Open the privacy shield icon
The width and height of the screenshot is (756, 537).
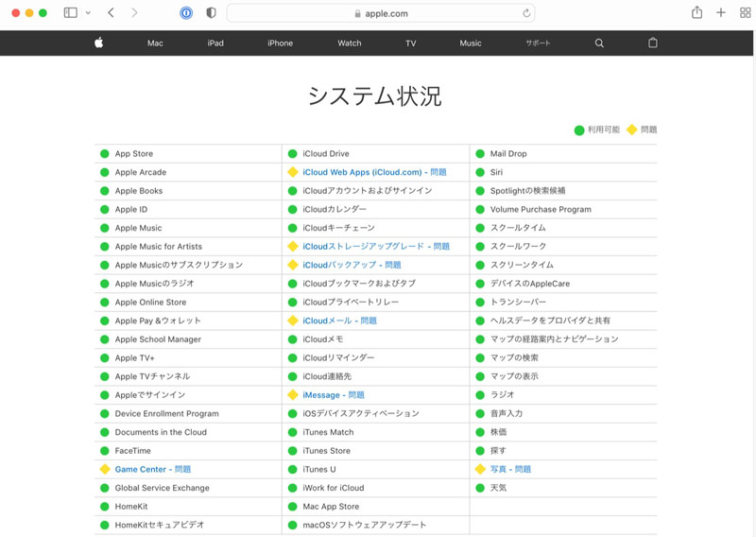[211, 13]
